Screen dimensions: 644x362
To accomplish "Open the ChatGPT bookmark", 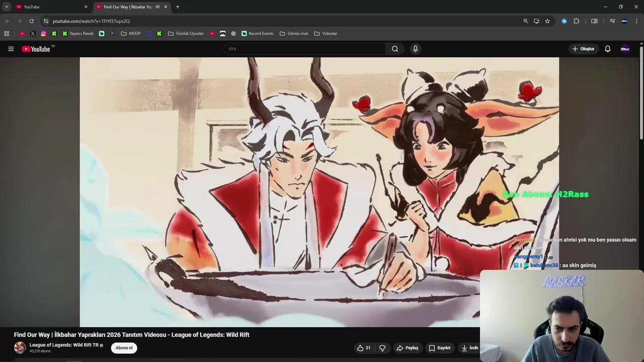I will 233,34.
